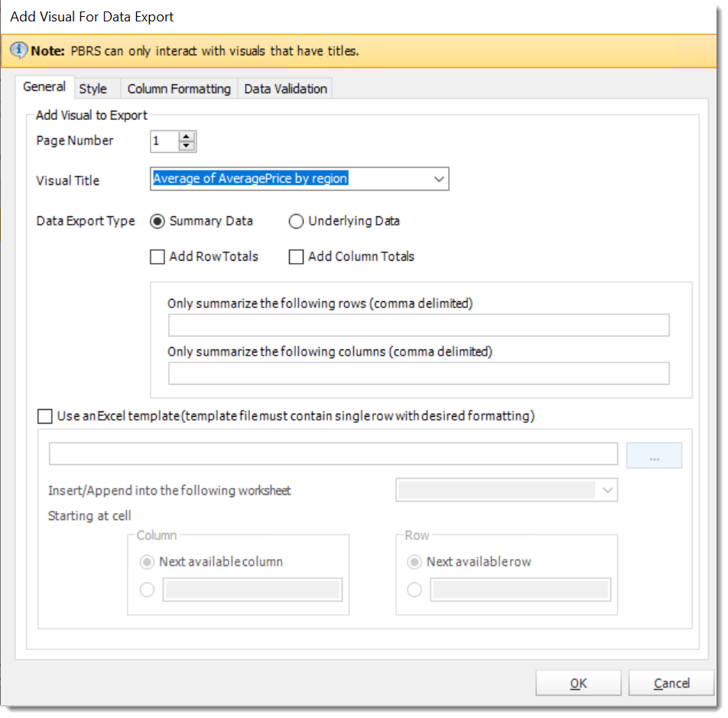Select the Summary Data radio button

tap(159, 221)
